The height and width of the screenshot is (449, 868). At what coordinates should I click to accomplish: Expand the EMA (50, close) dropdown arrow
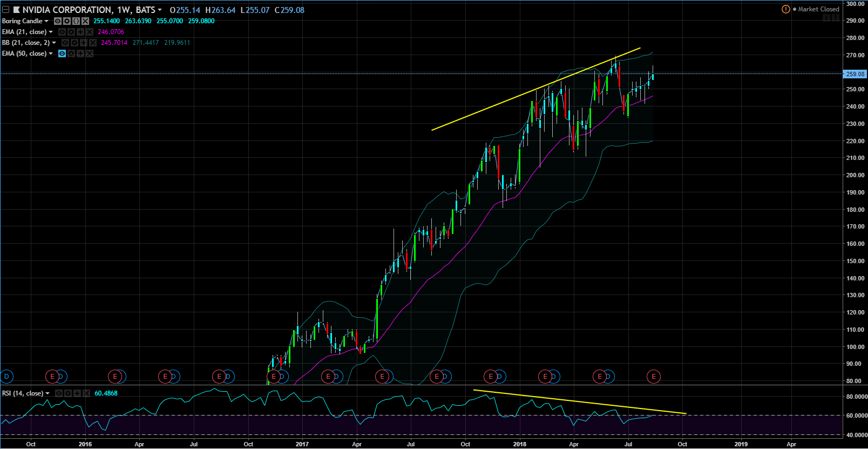(51, 53)
